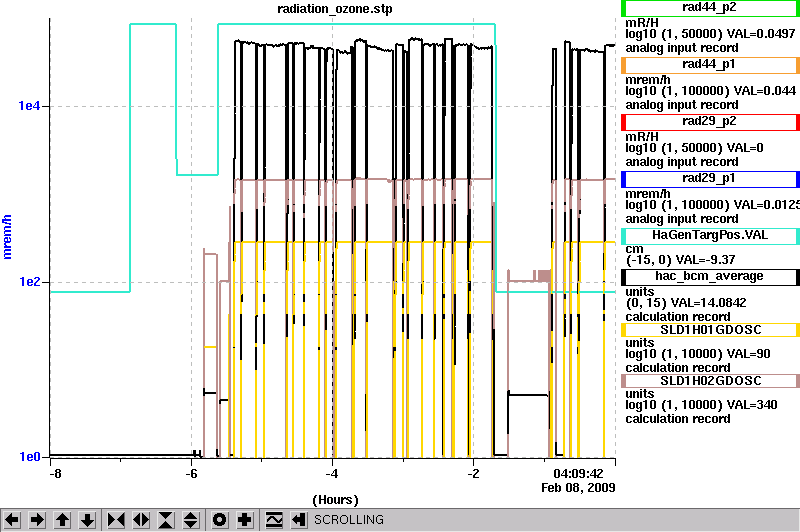Select the rad44_p1 orange legend entry
Viewport: 800px width, 532px height.
coord(710,65)
